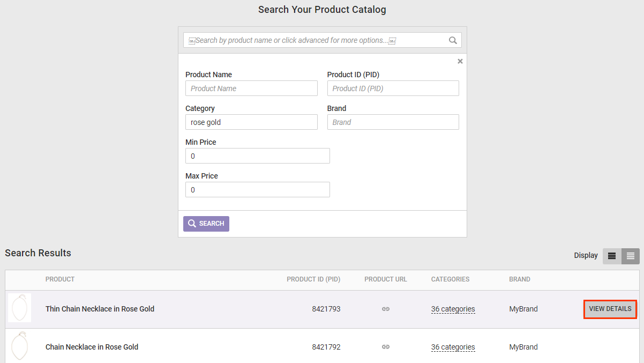
Task: Click the Thin Chain Necklace thumbnail image
Action: [x=20, y=308]
